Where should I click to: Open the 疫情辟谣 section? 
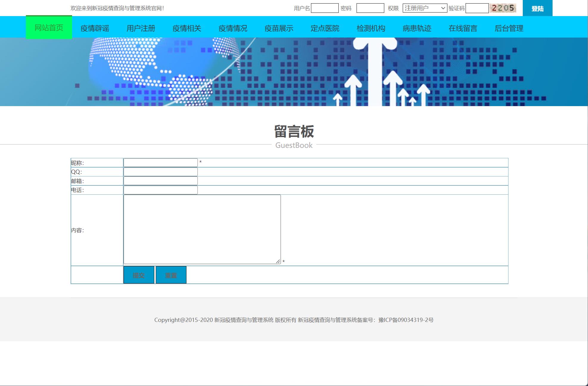(95, 28)
